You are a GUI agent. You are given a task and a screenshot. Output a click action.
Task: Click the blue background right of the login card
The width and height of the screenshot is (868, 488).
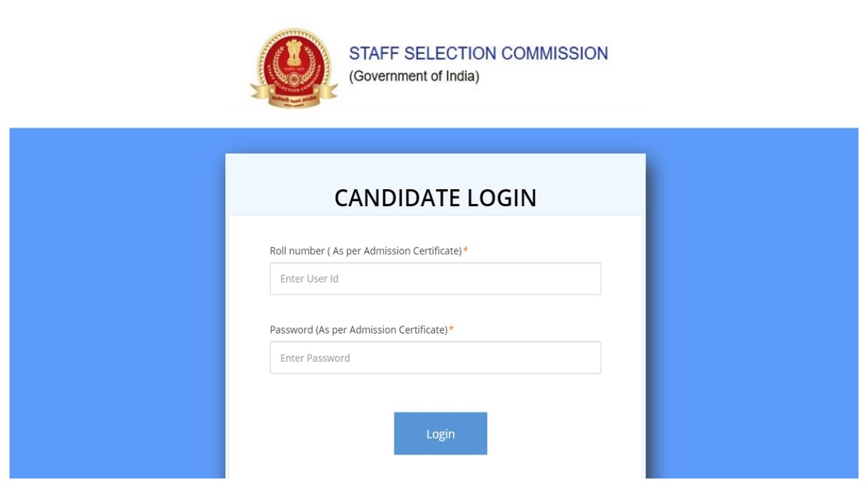coord(753,305)
